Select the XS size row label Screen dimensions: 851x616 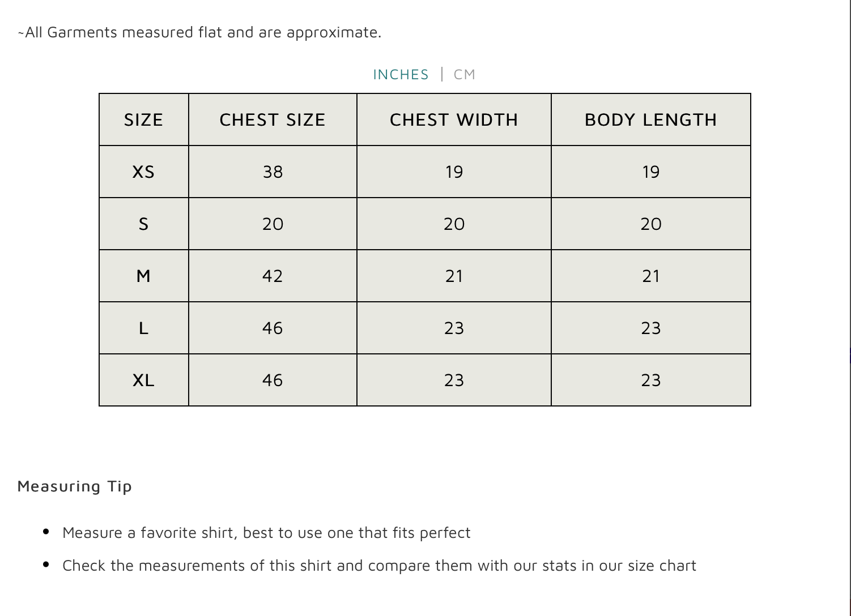143,172
